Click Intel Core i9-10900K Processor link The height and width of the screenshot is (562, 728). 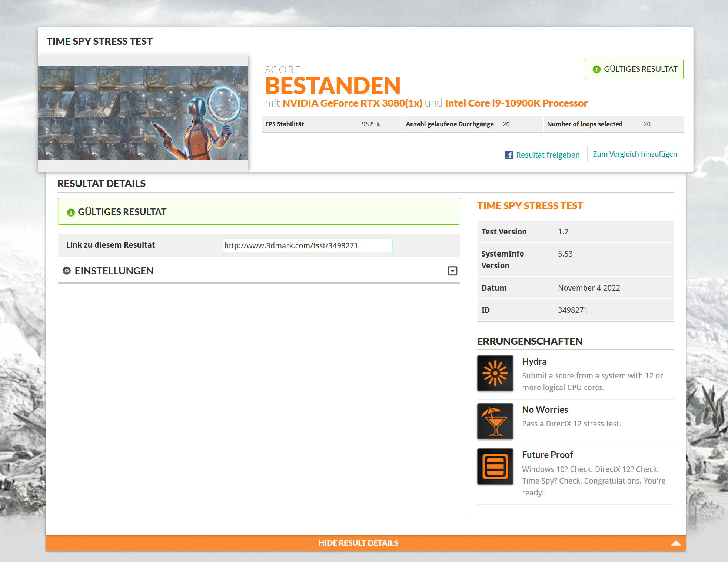(x=516, y=103)
